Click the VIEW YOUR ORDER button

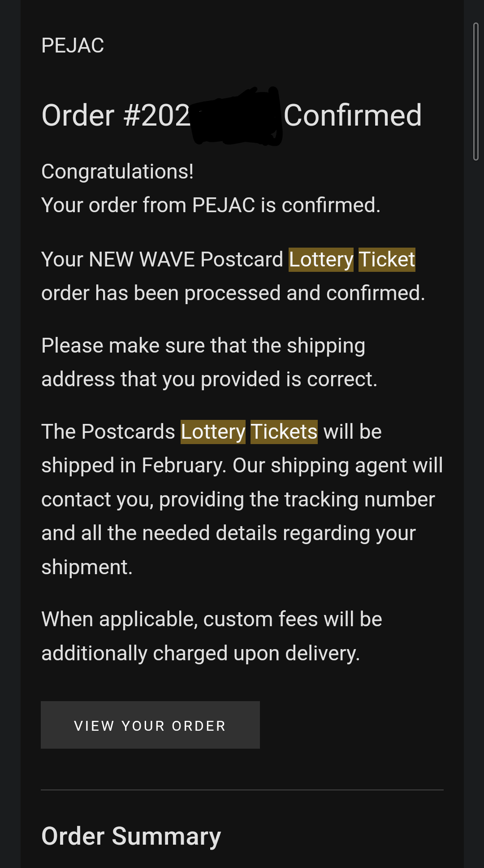[x=150, y=725]
